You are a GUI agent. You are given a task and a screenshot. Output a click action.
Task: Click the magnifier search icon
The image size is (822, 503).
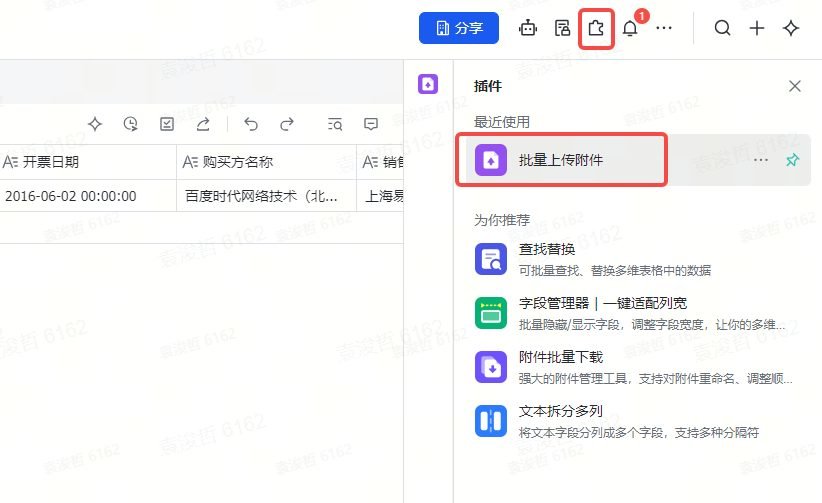coord(722,28)
